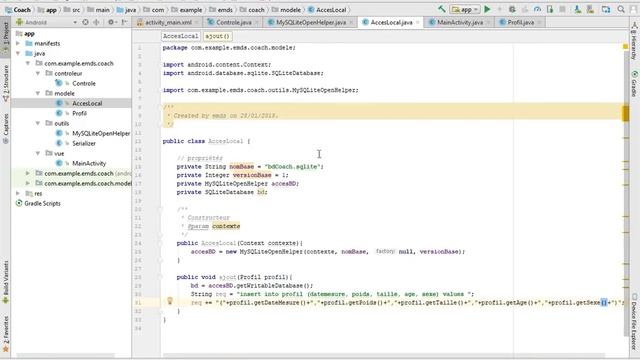Toggle the Hierarchy right side tab
640x360 pixels.
pyautogui.click(x=634, y=41)
